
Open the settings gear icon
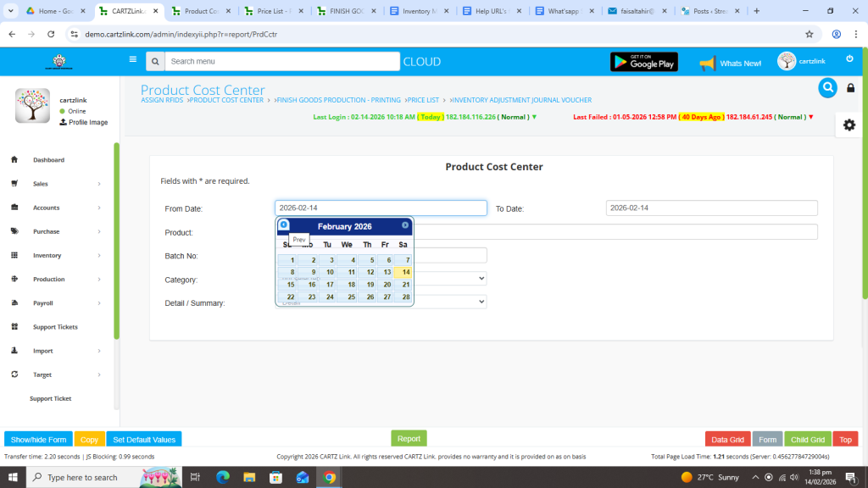[849, 125]
